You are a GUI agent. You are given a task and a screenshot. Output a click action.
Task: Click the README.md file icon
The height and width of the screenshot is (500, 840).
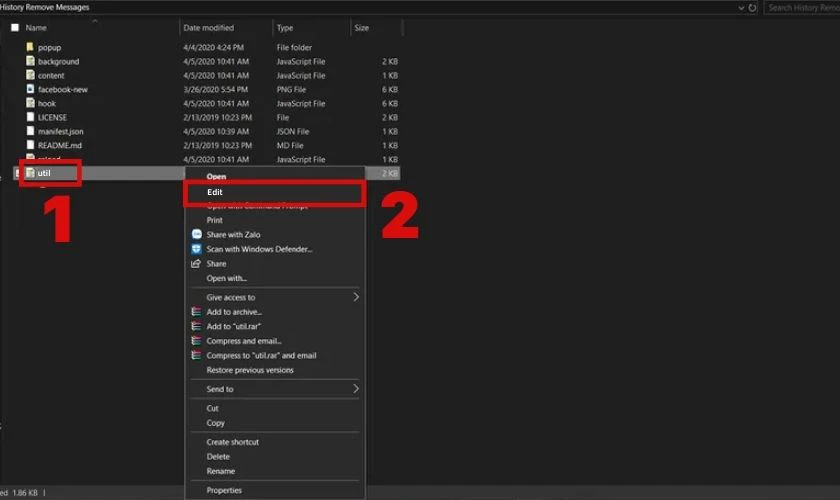pyautogui.click(x=31, y=145)
